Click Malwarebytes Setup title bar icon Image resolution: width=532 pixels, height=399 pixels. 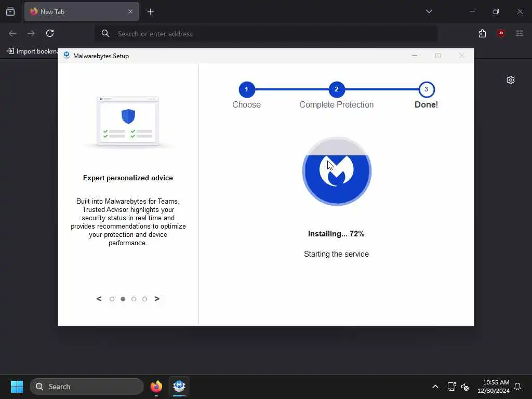[66, 55]
